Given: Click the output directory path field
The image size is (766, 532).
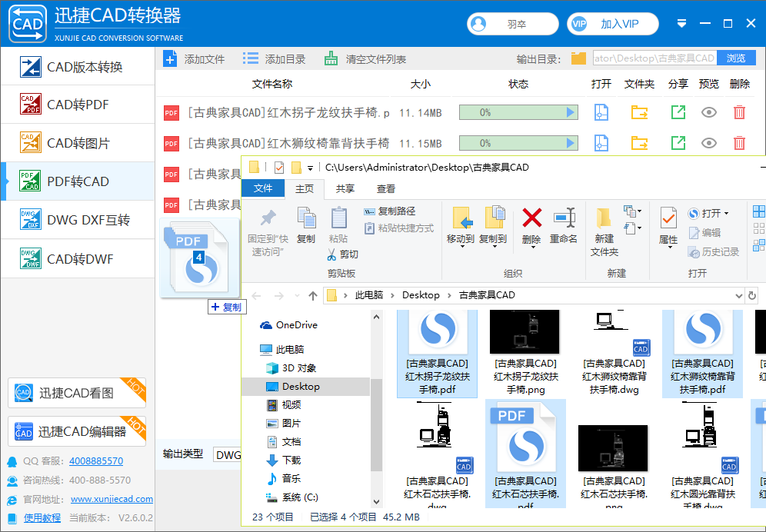Looking at the screenshot, I should [x=655, y=58].
